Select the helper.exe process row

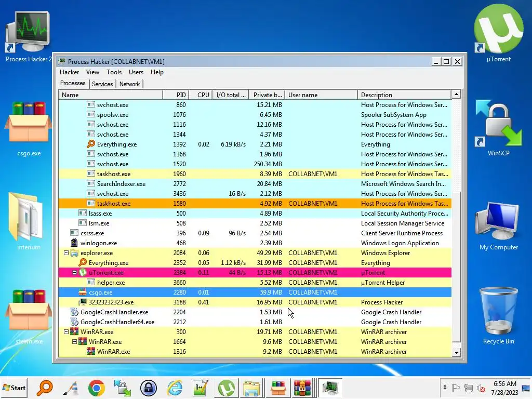point(255,282)
